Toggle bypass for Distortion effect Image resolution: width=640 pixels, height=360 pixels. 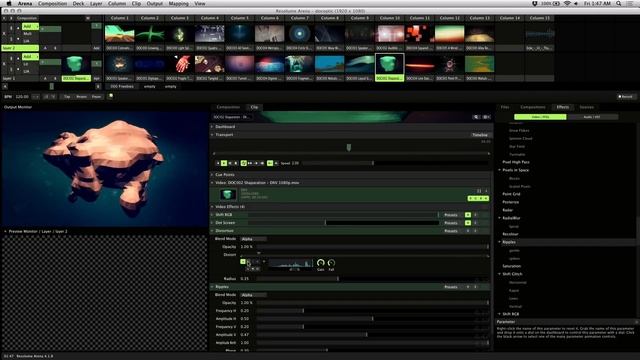pos(468,231)
